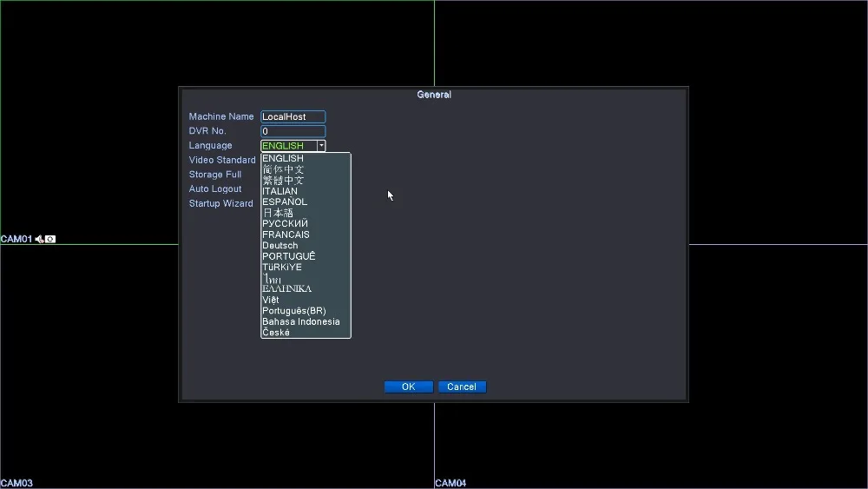This screenshot has height=489, width=868.
Task: Pick TÜRKİYE in the language list
Action: point(282,268)
